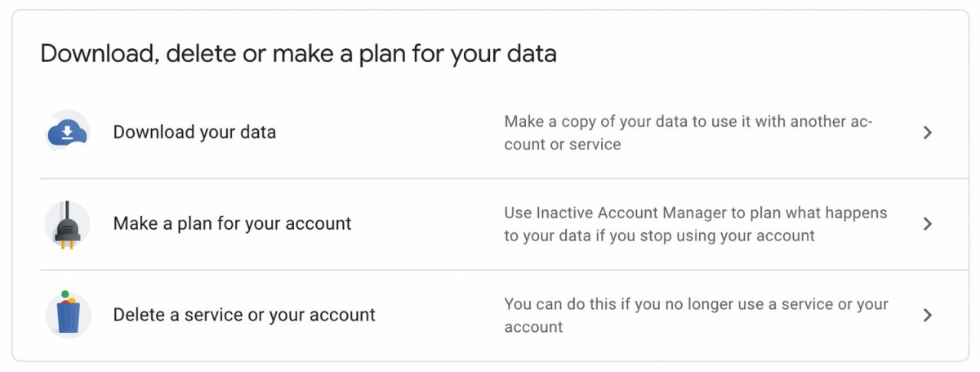Click the lone word 'account' under Delete description
This screenshot has width=980, height=372.
pyautogui.click(x=533, y=327)
